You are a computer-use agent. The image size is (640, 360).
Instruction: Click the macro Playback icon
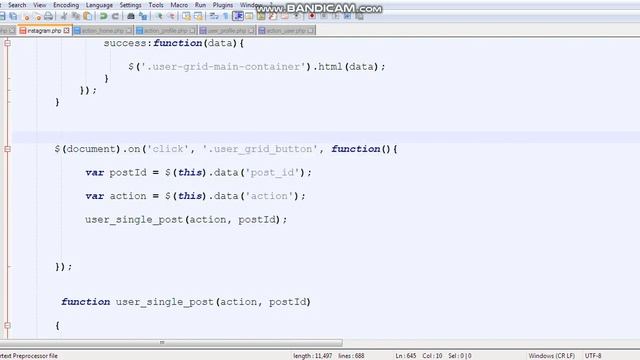click(336, 16)
